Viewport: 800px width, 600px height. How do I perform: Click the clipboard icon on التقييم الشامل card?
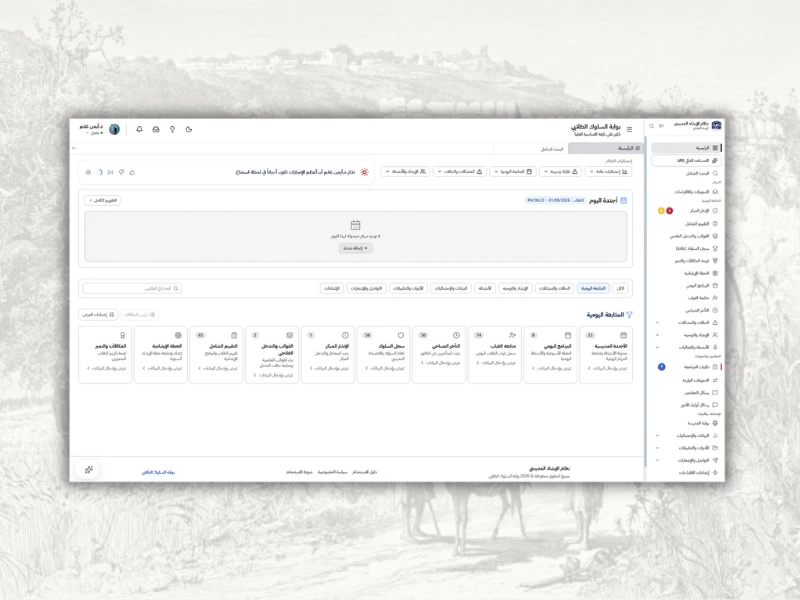click(234, 336)
